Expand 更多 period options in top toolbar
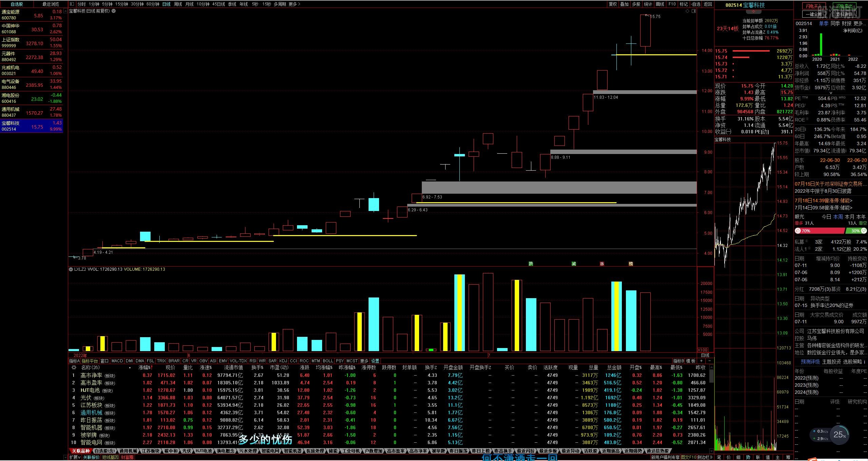The height and width of the screenshot is (461, 868). 294,4
